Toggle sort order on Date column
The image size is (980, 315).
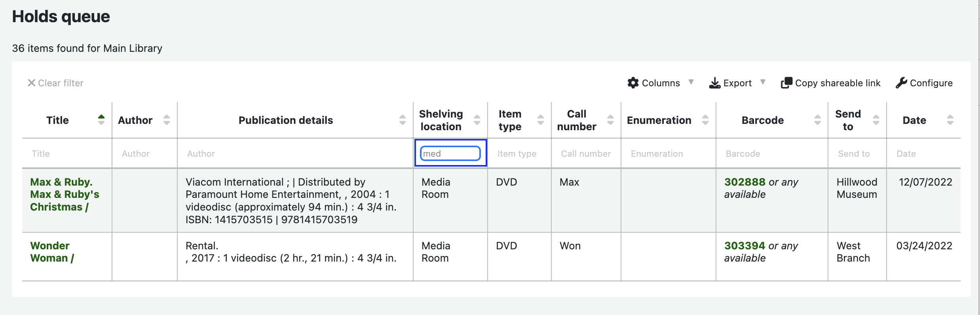pos(950,120)
